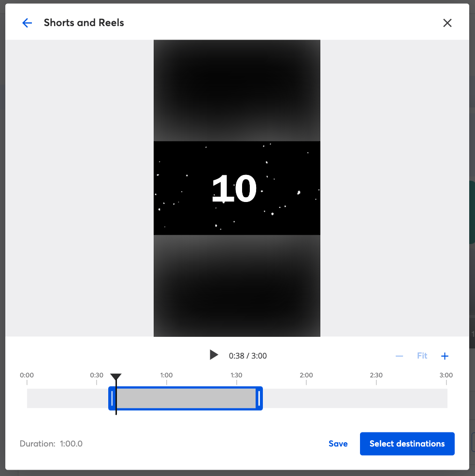Click the 3:00 timeline end label
The image size is (475, 476).
pyautogui.click(x=446, y=375)
